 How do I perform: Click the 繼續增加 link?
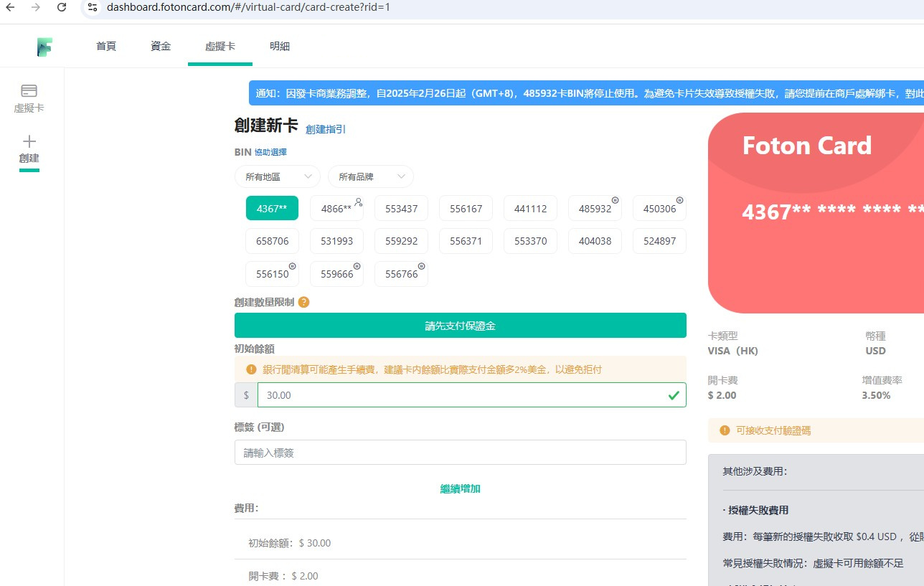tap(461, 488)
